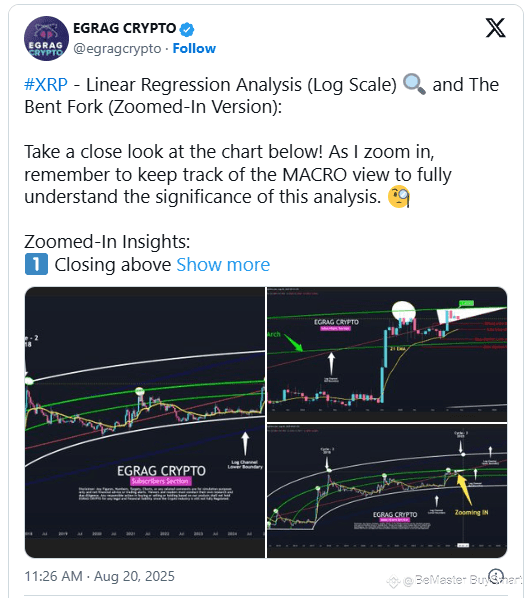Click the monocle face emoji
The image size is (530, 598).
pos(399,197)
